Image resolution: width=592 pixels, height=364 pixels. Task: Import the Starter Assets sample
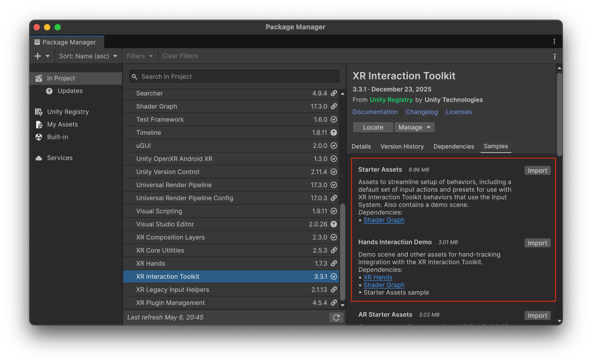[537, 171]
